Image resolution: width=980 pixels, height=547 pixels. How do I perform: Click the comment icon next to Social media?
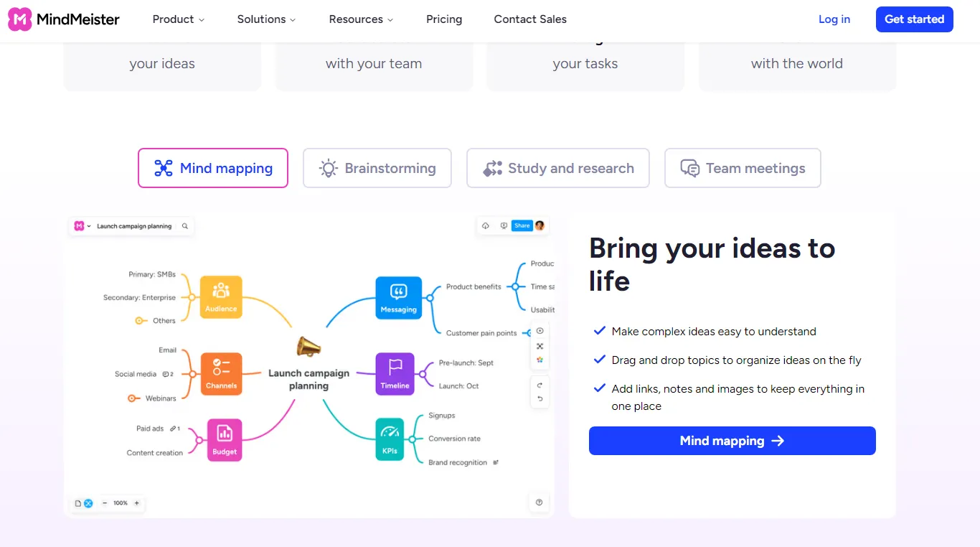coord(166,374)
